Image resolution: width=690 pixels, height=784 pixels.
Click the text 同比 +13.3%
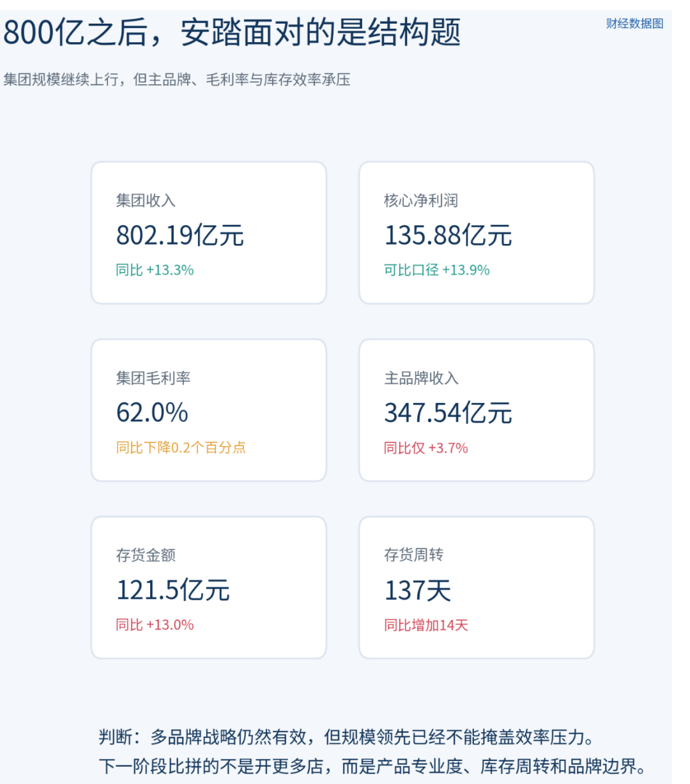click(155, 270)
